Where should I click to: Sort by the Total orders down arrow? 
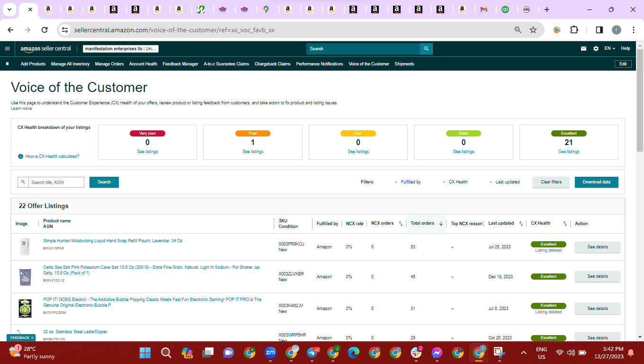441,224
